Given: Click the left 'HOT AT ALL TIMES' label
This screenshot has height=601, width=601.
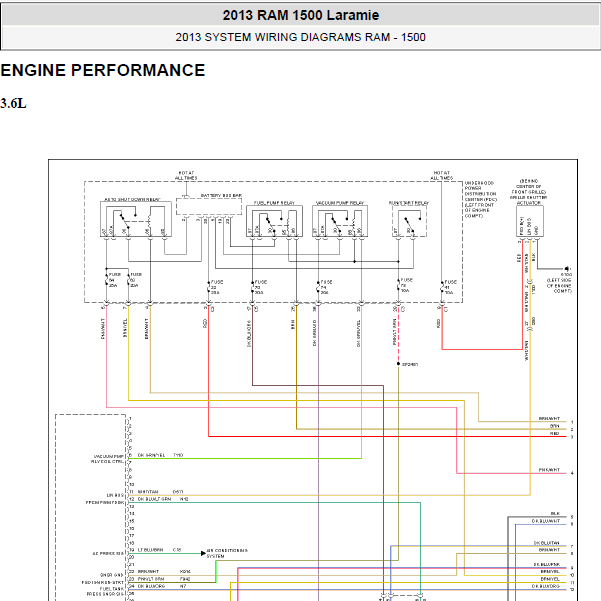Looking at the screenshot, I should (x=186, y=176).
